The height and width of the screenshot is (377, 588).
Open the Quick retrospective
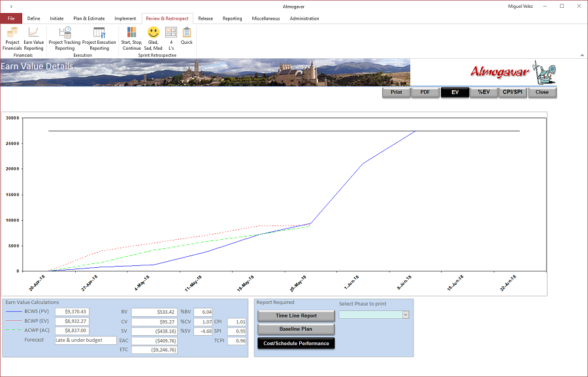click(x=186, y=37)
